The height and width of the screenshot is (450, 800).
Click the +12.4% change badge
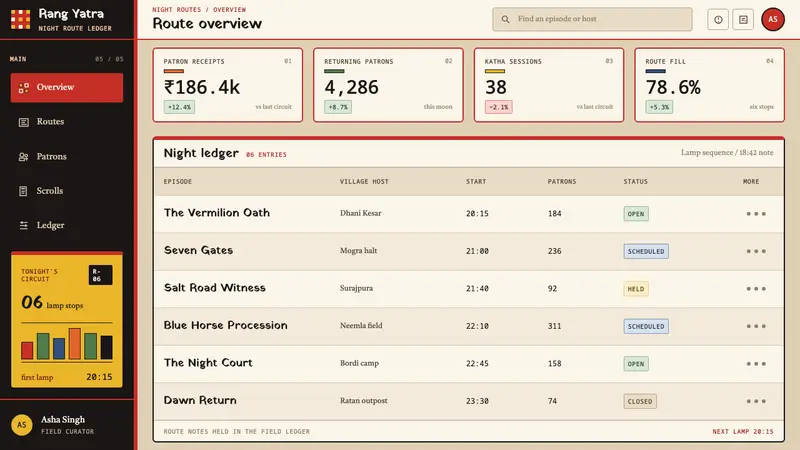pyautogui.click(x=179, y=107)
